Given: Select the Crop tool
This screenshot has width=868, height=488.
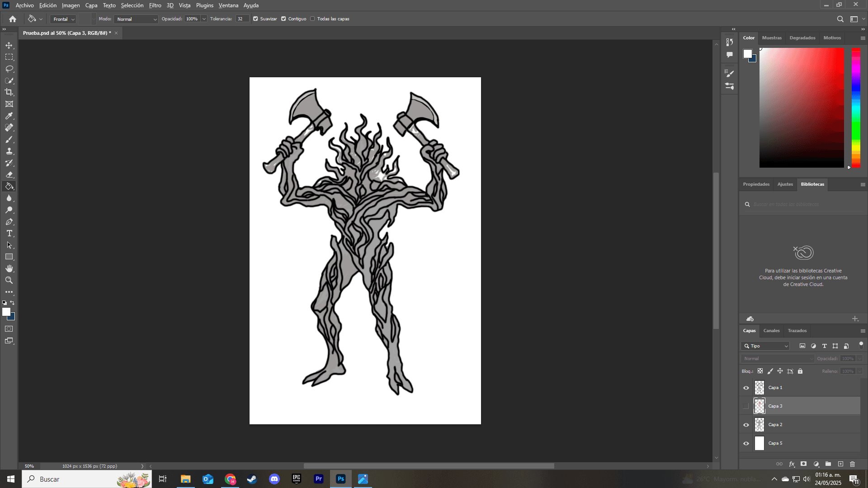Looking at the screenshot, I should 9,92.
